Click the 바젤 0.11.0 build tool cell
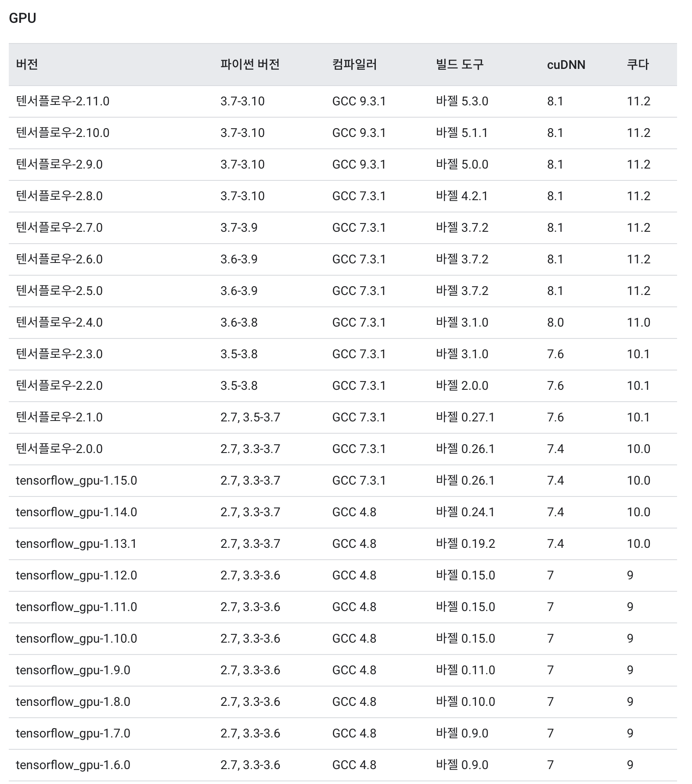The width and height of the screenshot is (692, 784). tap(465, 670)
